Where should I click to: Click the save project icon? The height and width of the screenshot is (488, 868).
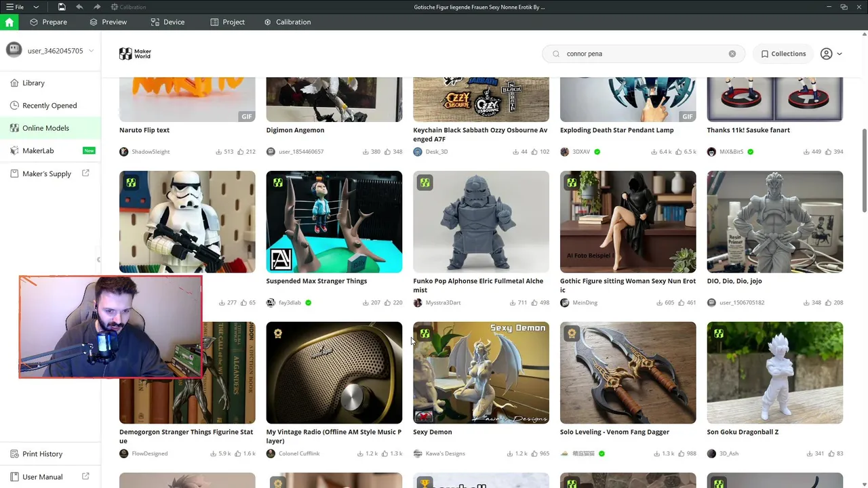tap(62, 7)
